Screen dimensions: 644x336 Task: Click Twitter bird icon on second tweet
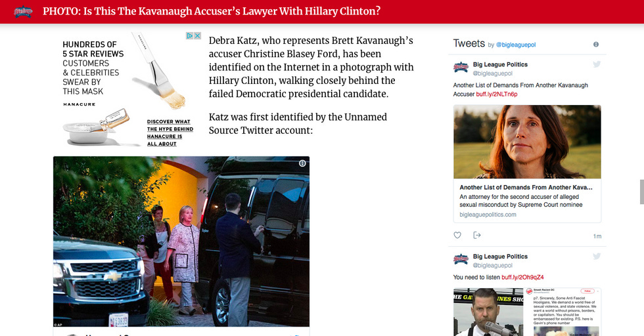[597, 256]
